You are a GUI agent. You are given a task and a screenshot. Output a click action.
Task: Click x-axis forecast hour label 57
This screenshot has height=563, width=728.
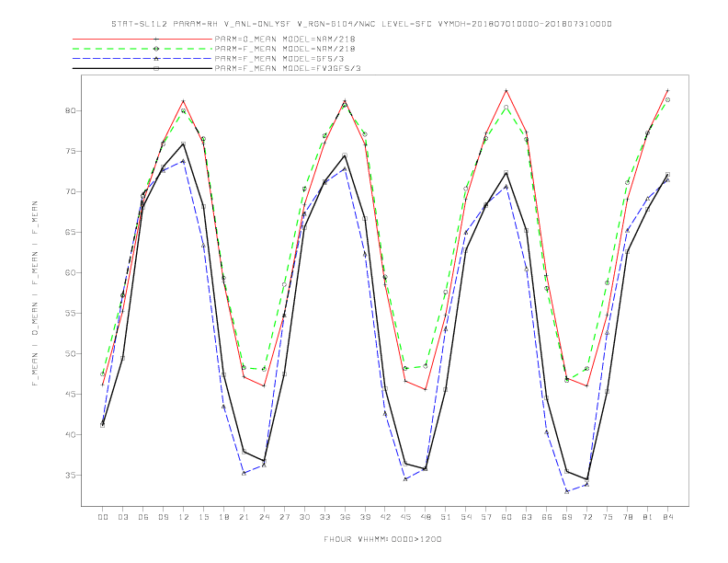(x=486, y=517)
